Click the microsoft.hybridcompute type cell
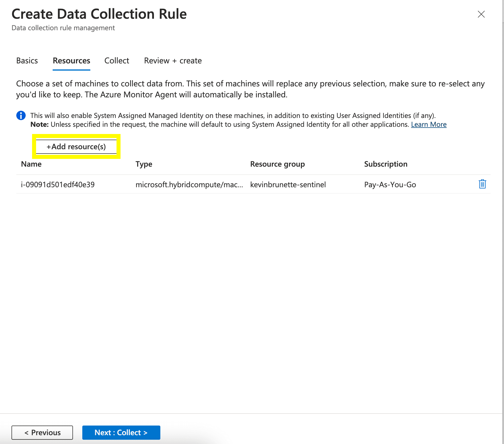Screen dimensions: 504x444 pos(189,185)
